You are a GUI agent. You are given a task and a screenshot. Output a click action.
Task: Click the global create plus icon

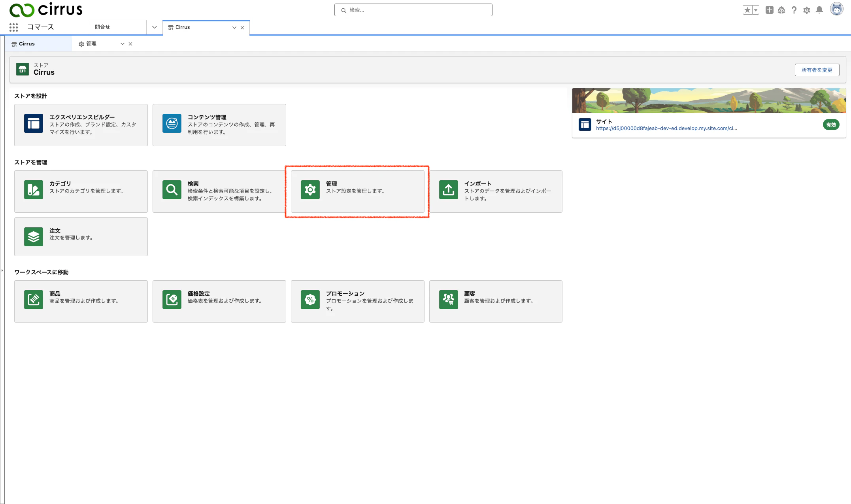(x=769, y=10)
